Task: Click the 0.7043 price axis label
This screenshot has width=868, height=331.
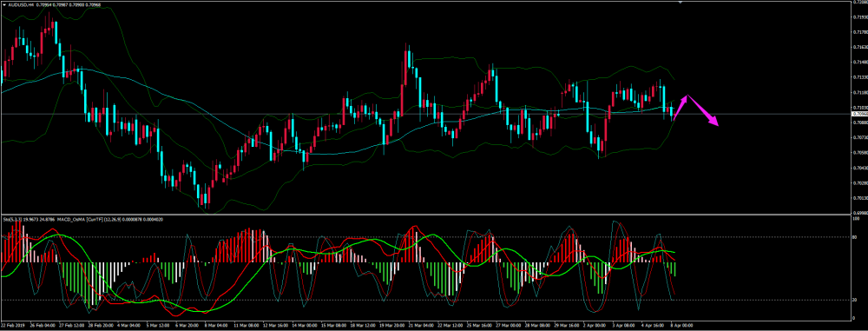Action: [859, 168]
